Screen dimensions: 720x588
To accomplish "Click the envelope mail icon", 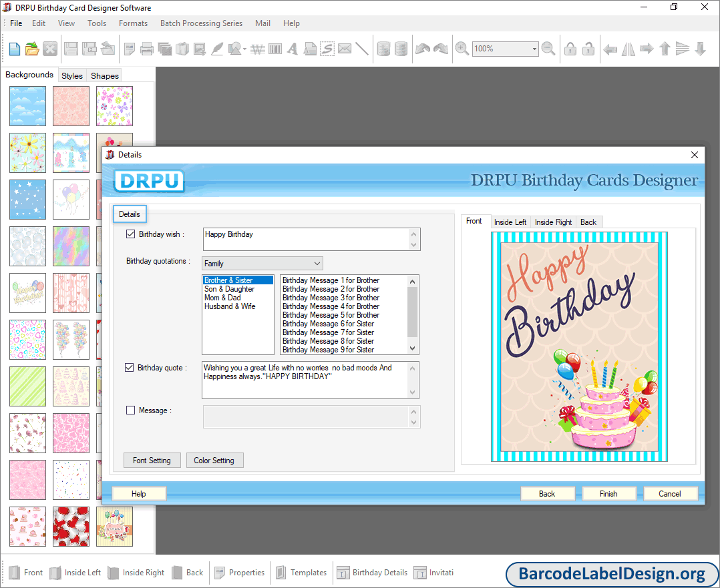I will tap(345, 49).
